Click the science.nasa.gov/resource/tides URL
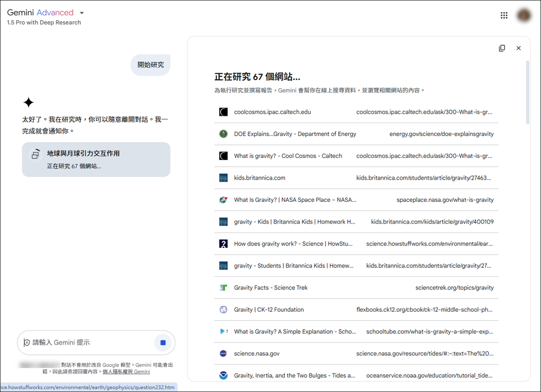Viewport: 541px width, 392px height. coord(425,353)
